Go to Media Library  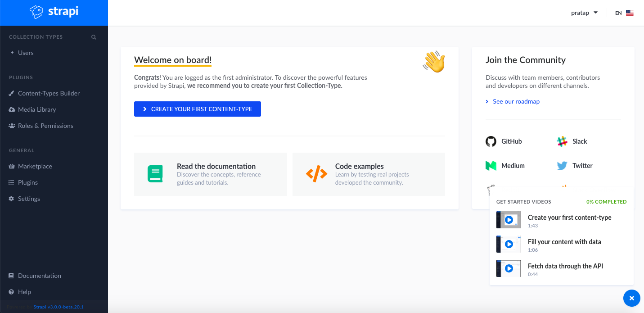[37, 109]
